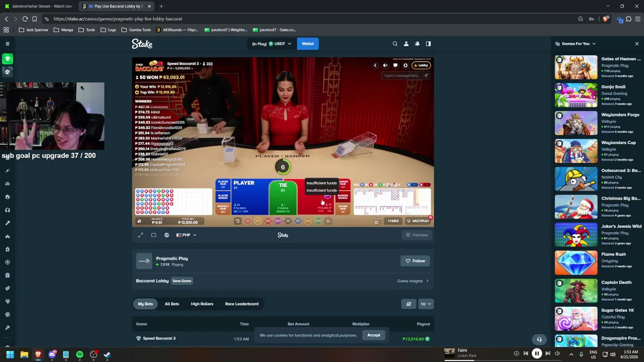Screen dimensions: 644x362
Task: Choose the 2K chip
Action: (x=288, y=221)
